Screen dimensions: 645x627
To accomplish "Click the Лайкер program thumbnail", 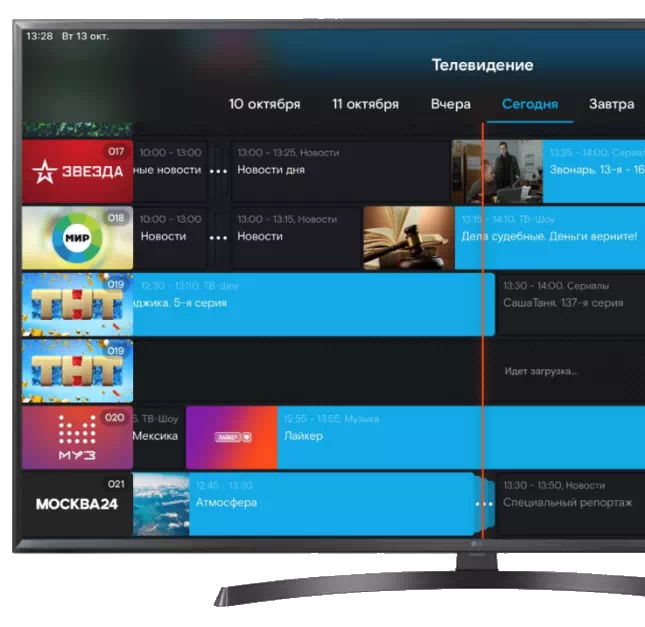I will pos(231,437).
